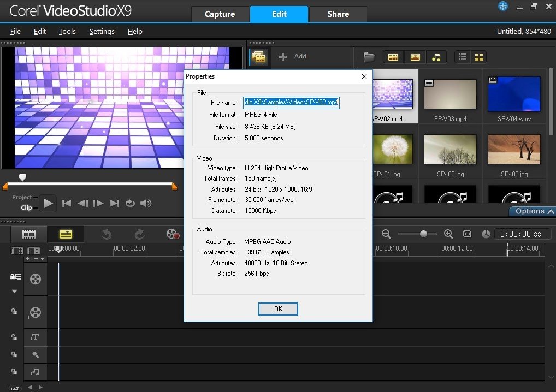Jump to the end of the clip
Image resolution: width=556 pixels, height=392 pixels.
coord(115,204)
